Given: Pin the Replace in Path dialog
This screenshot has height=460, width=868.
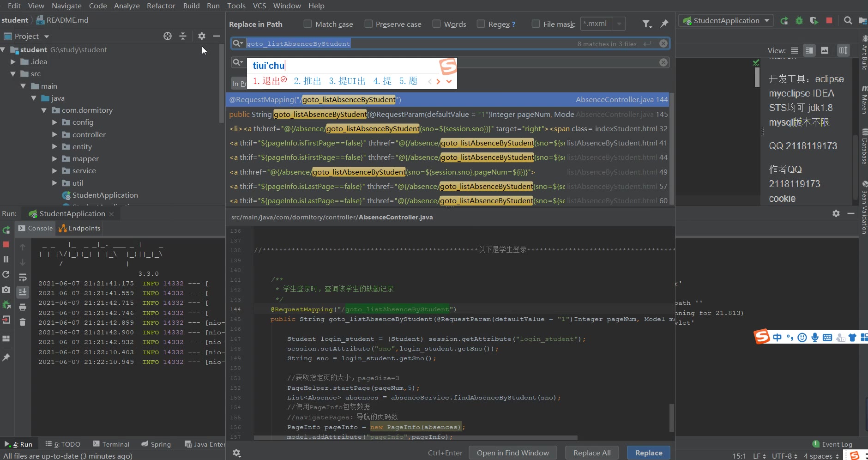Looking at the screenshot, I should tap(664, 24).
